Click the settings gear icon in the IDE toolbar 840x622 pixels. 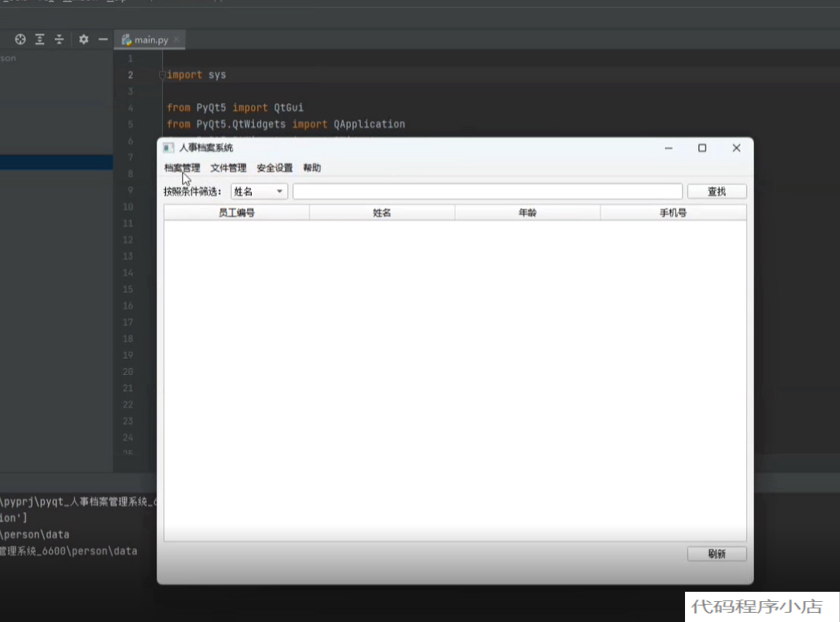(x=83, y=39)
